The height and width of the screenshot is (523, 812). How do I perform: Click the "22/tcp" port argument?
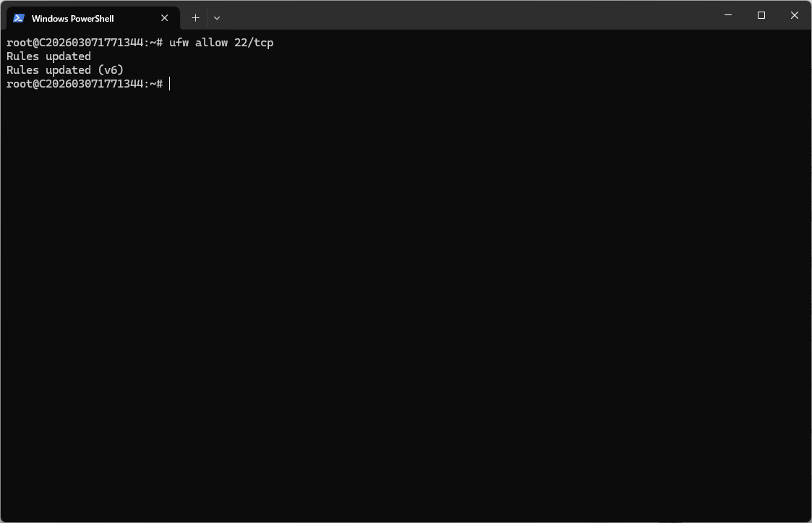pos(254,43)
